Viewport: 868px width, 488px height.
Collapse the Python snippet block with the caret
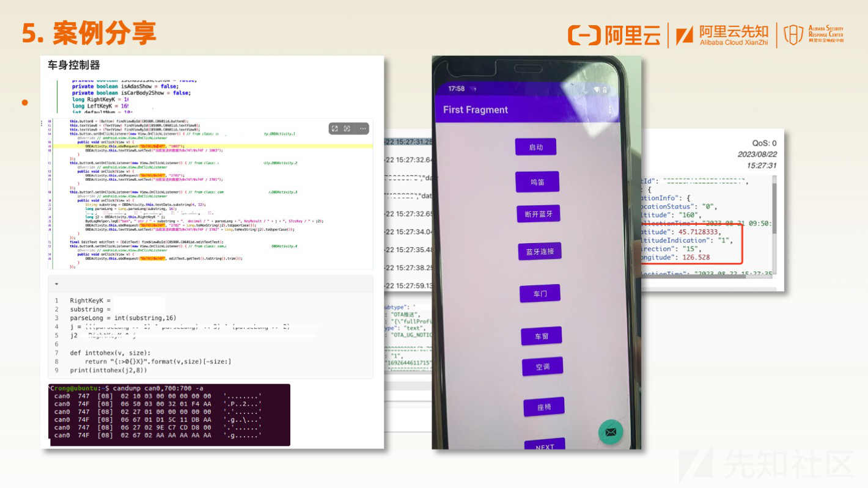point(57,284)
